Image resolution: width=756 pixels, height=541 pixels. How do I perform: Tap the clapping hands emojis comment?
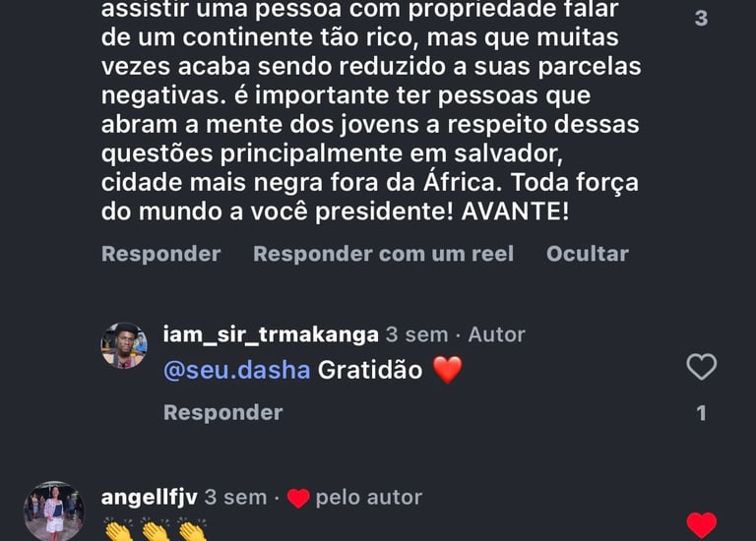156,532
